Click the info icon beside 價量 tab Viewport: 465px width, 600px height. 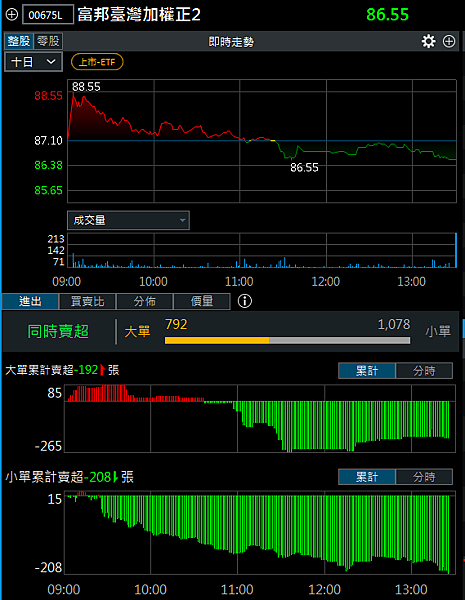(x=245, y=301)
